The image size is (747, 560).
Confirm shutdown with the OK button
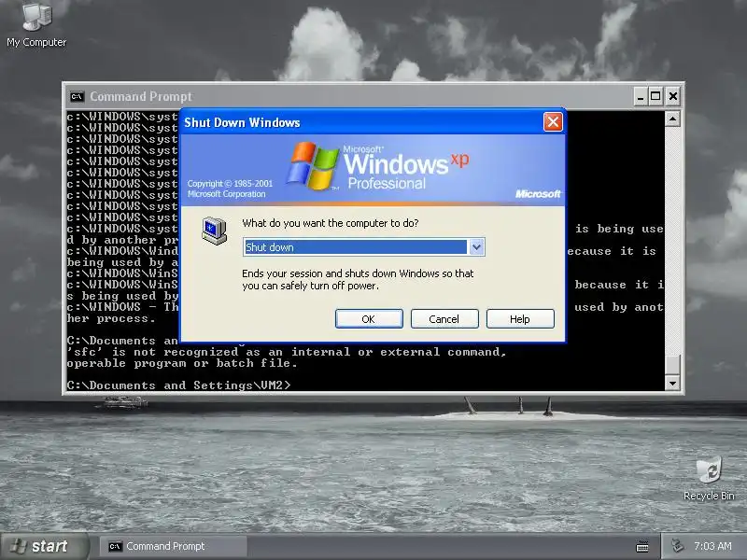[x=369, y=319]
